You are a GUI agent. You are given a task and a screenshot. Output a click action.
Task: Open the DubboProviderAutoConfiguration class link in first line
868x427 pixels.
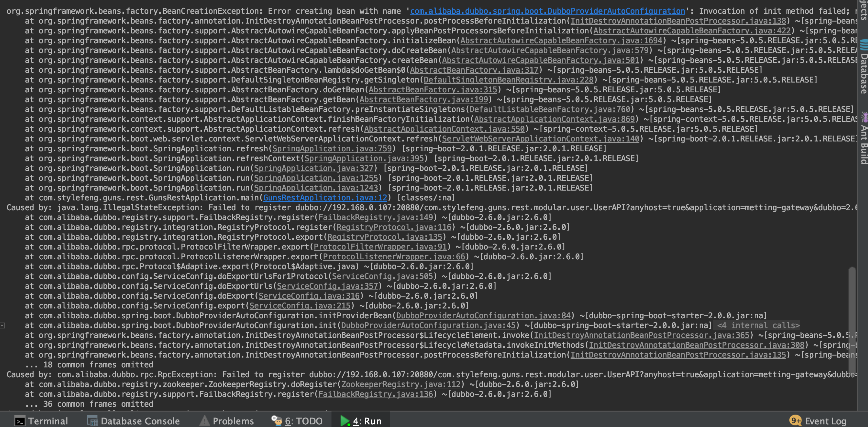[x=547, y=11]
